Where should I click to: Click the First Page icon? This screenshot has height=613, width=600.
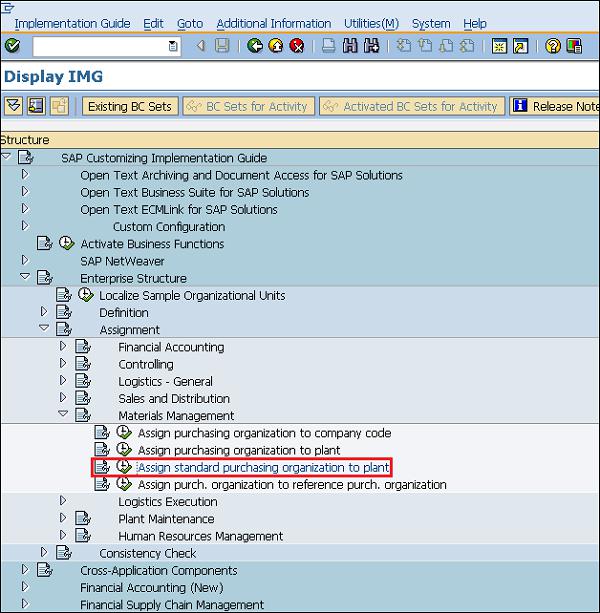click(x=403, y=46)
